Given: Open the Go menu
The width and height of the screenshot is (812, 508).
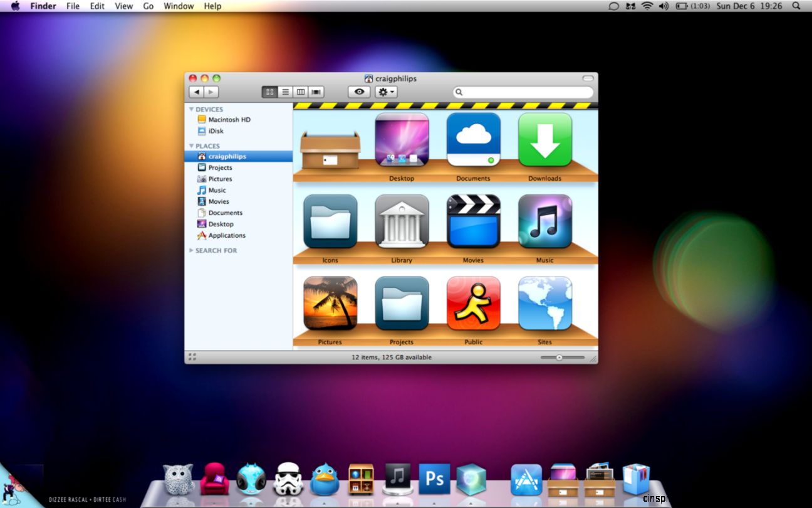Looking at the screenshot, I should pos(148,6).
